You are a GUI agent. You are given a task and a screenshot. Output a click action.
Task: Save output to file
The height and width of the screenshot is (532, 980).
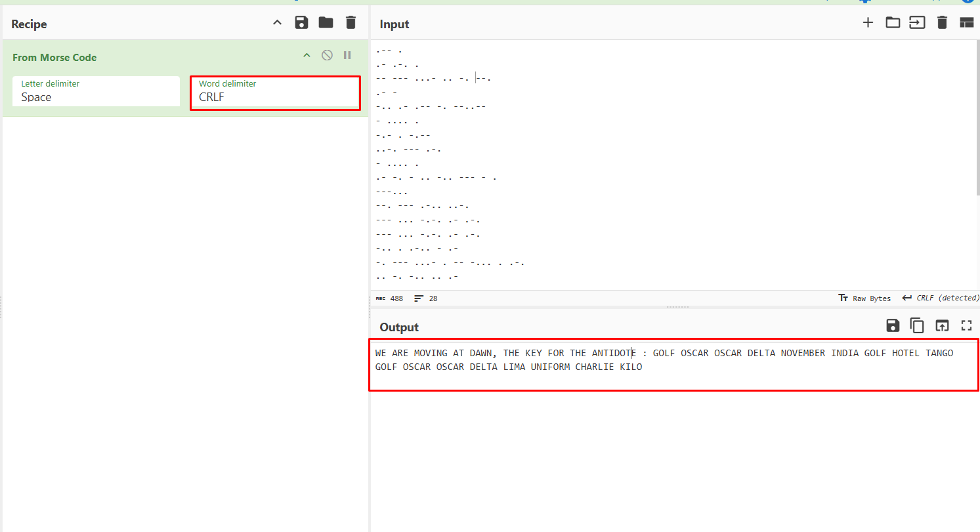(x=893, y=325)
